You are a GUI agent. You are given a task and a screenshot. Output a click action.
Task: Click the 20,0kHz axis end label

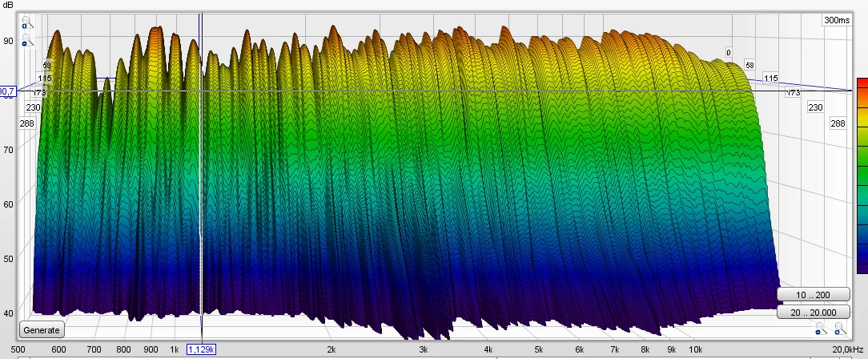(846, 349)
